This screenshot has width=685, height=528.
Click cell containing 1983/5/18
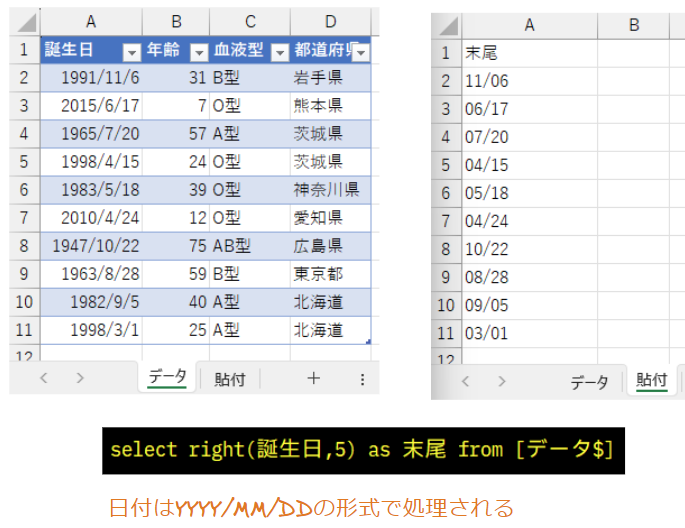[91, 190]
